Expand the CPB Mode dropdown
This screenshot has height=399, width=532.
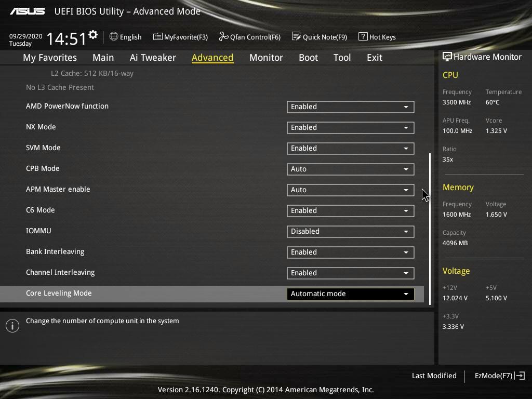[351, 169]
